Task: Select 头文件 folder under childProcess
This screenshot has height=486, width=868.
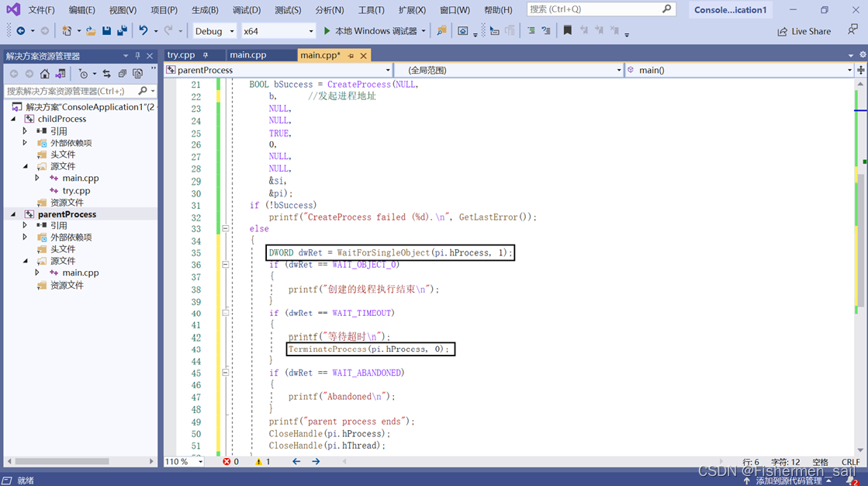Action: point(63,154)
